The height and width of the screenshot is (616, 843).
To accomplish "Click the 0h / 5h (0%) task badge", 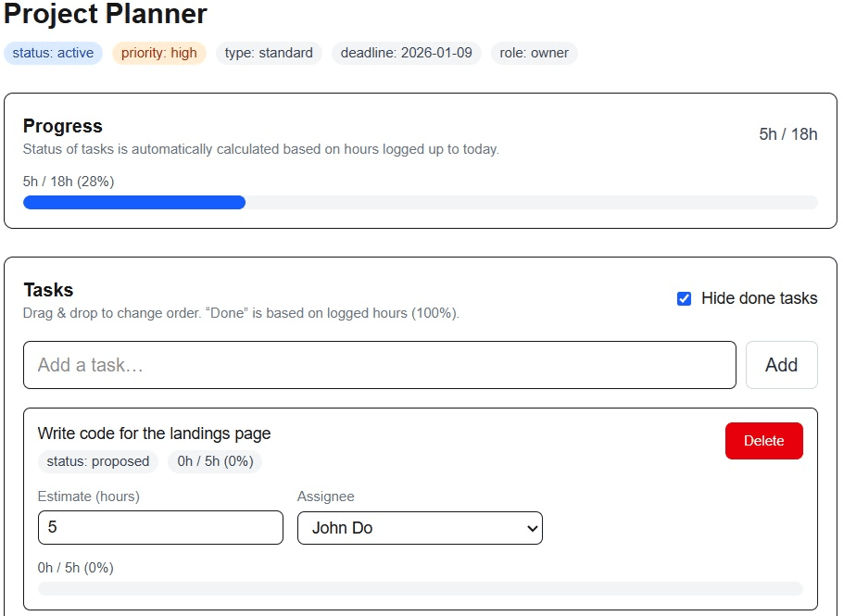I will pos(215,461).
